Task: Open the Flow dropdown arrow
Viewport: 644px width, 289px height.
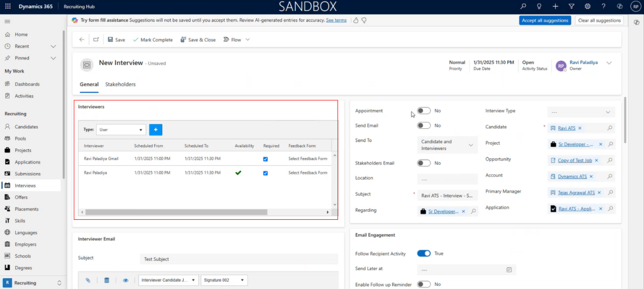Action: click(x=248, y=40)
